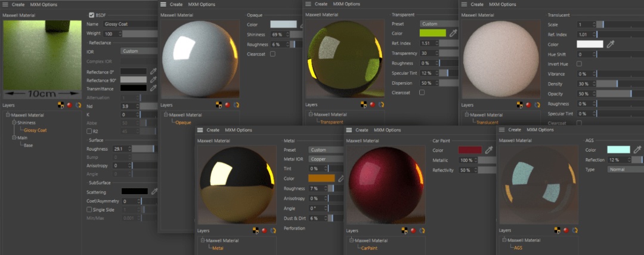Open Preset dropdown in Metal panel
The image size is (644, 255).
(x=326, y=150)
